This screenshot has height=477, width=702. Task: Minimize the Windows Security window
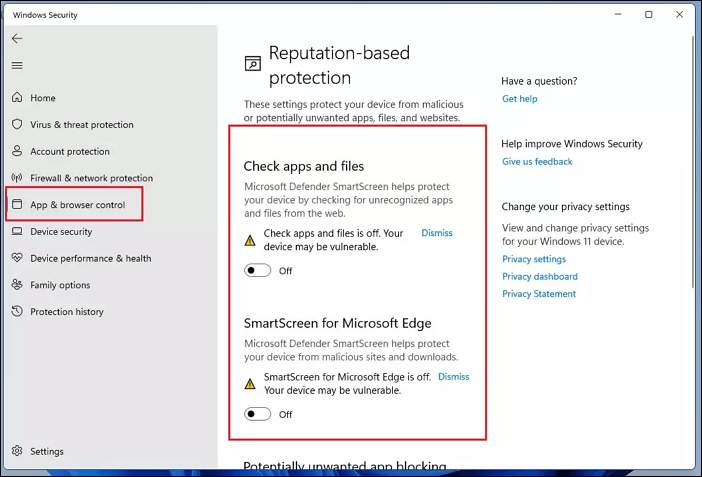click(618, 14)
